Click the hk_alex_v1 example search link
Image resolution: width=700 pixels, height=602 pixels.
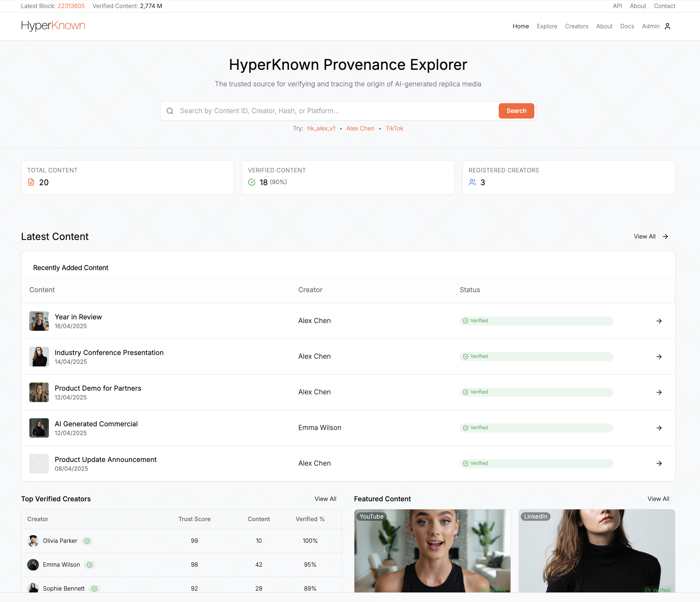point(321,128)
